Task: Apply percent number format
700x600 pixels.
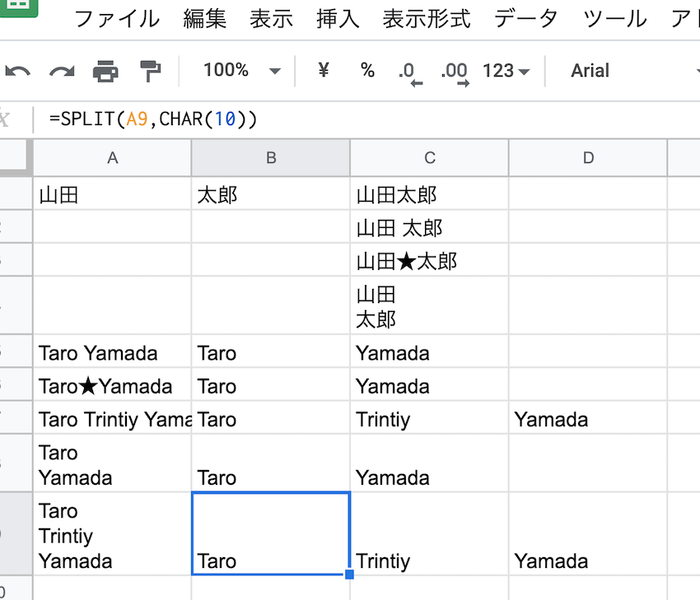Action: tap(367, 71)
